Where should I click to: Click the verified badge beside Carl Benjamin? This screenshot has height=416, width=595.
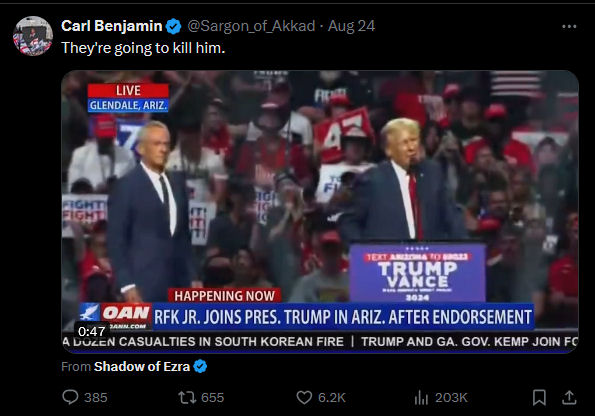174,26
